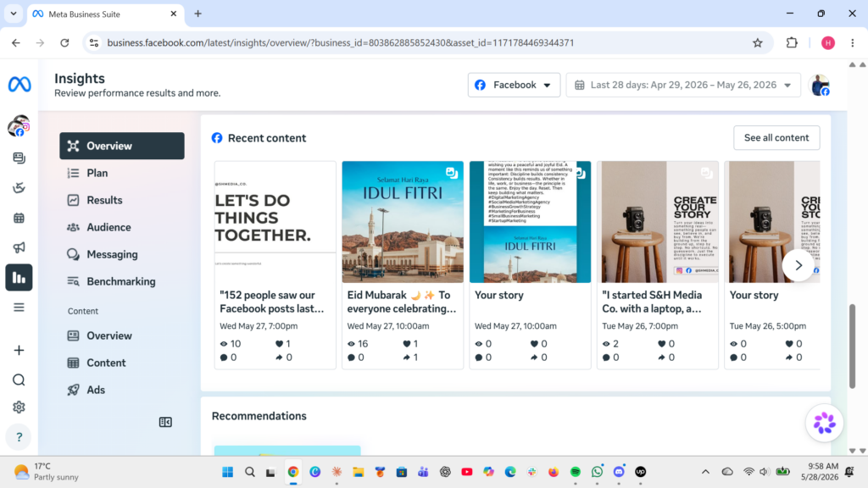Screen dimensions: 868x488
Task: Open the Ads megaphone icon in the left rail
Action: coord(19,247)
